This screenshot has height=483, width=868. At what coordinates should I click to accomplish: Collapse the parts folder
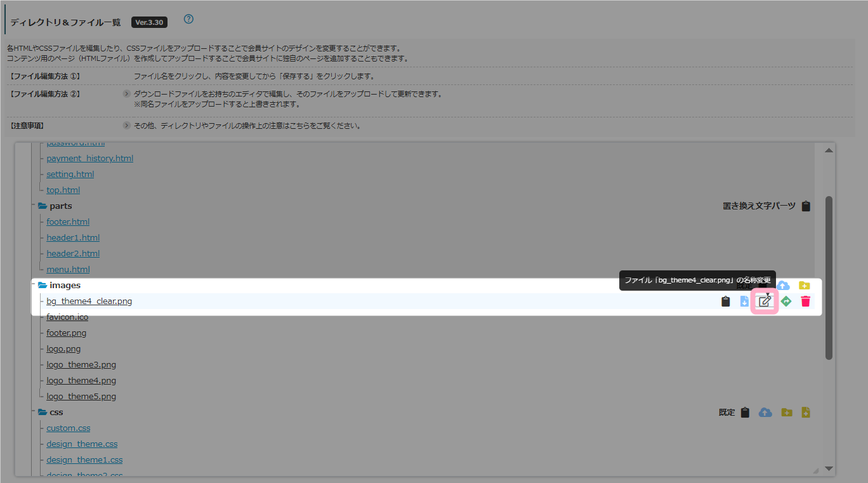pyautogui.click(x=43, y=206)
